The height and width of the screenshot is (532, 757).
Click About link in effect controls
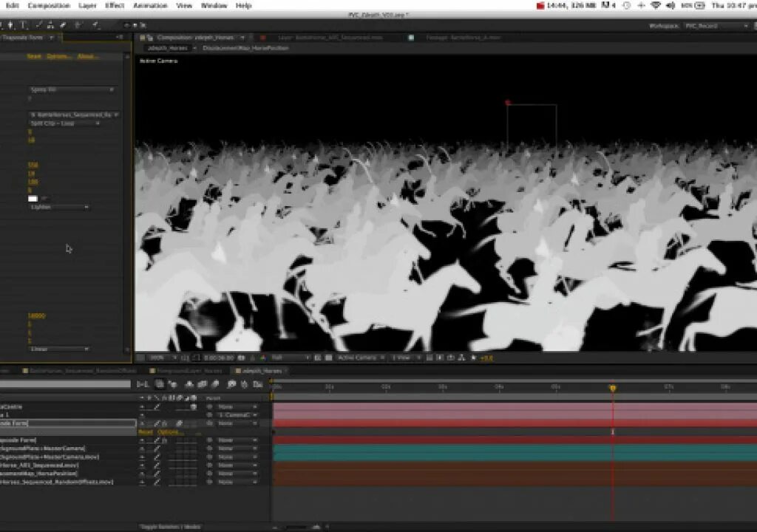[x=88, y=56]
